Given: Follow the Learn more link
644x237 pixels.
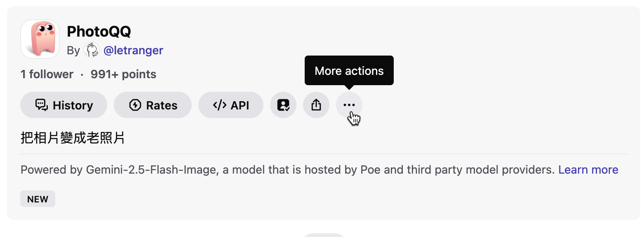Looking at the screenshot, I should [x=588, y=170].
